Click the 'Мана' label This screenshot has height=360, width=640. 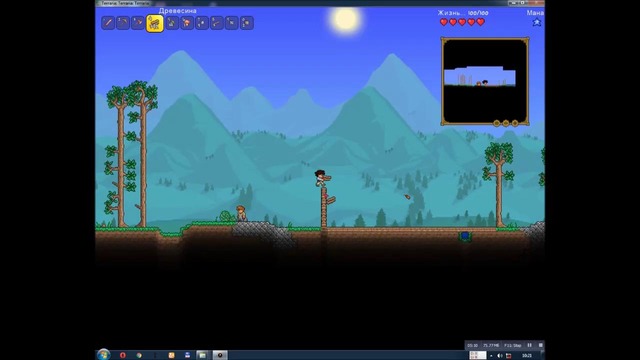(x=535, y=13)
